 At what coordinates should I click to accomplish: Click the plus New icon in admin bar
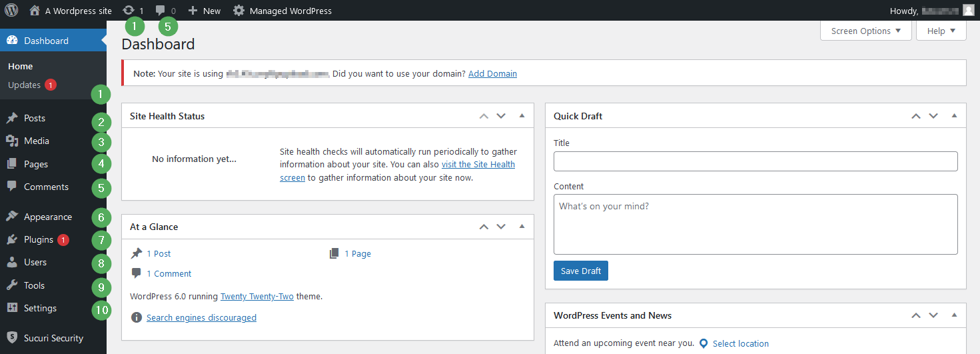pos(193,11)
